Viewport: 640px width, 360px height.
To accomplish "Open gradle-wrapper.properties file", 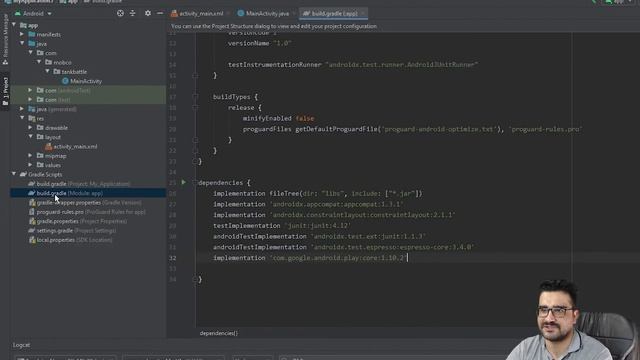I will [x=85, y=202].
